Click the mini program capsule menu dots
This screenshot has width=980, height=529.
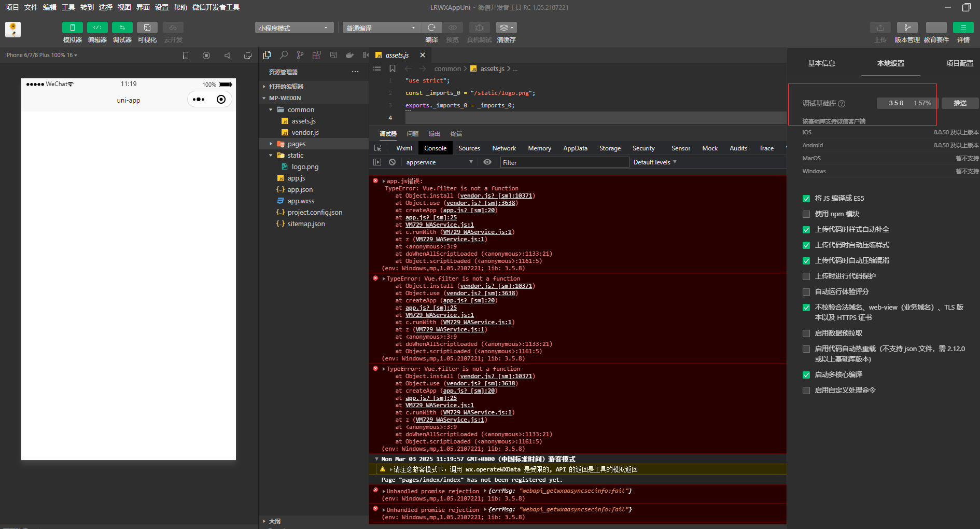(199, 100)
